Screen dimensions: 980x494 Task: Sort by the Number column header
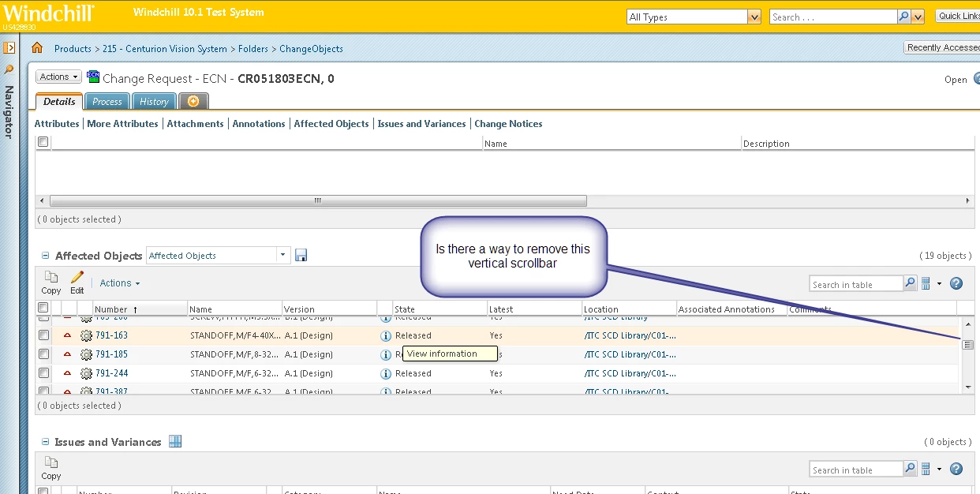(x=140, y=309)
